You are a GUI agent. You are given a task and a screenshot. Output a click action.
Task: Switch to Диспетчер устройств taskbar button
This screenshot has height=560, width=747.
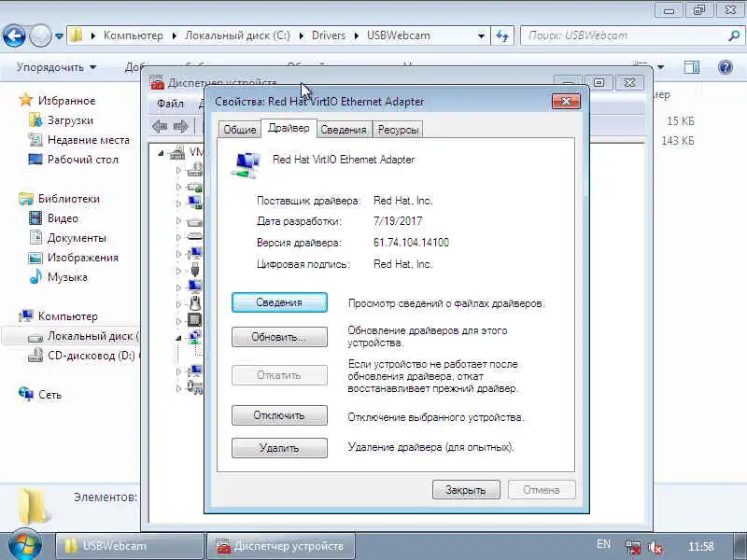[281, 546]
